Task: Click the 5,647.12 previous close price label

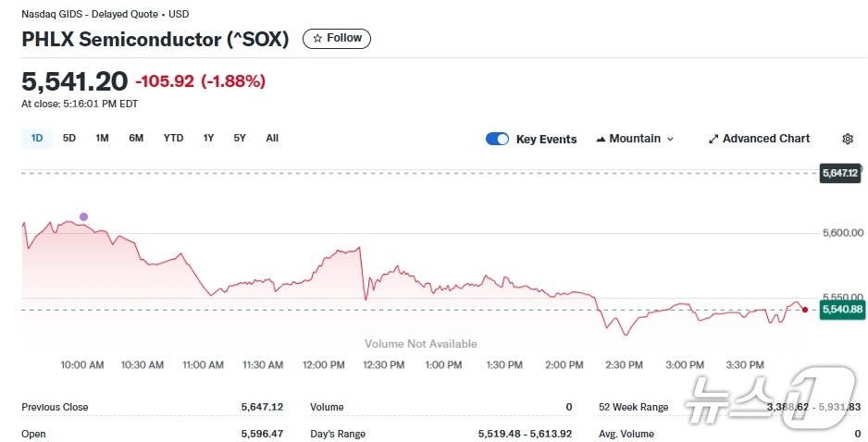Action: 840,173
